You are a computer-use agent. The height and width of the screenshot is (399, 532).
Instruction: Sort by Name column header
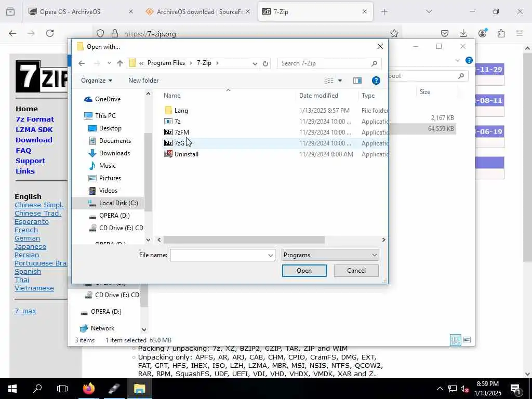tap(172, 96)
